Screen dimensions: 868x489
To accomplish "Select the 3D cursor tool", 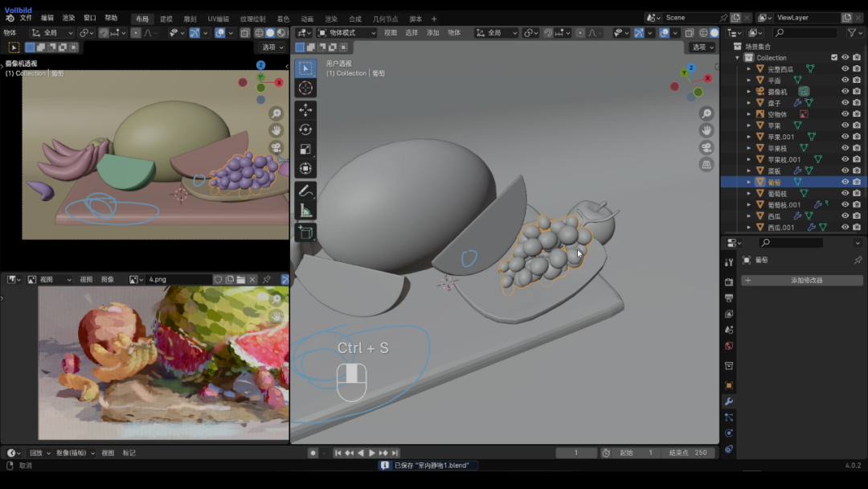I will [x=305, y=88].
